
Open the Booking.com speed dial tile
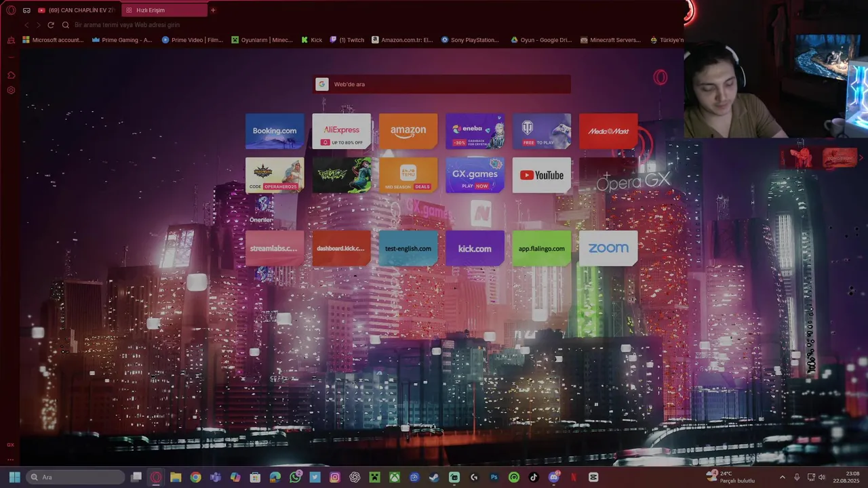pyautogui.click(x=275, y=131)
